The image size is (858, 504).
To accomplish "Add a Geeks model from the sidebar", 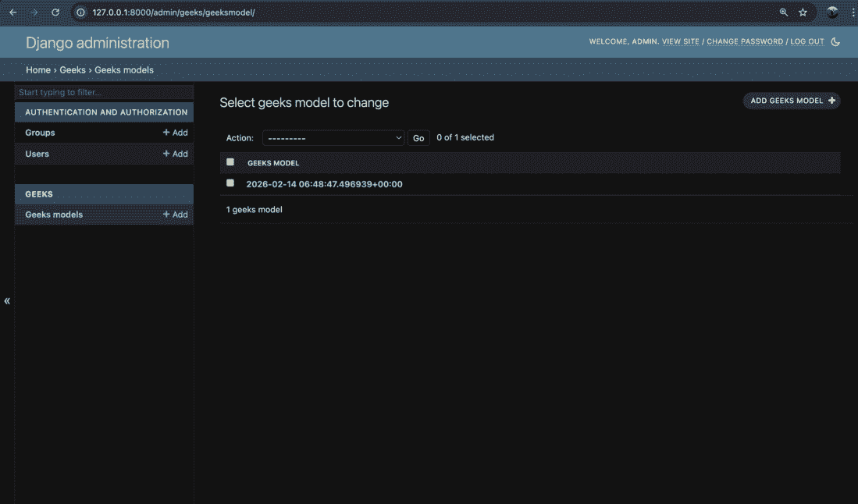I will [x=175, y=215].
